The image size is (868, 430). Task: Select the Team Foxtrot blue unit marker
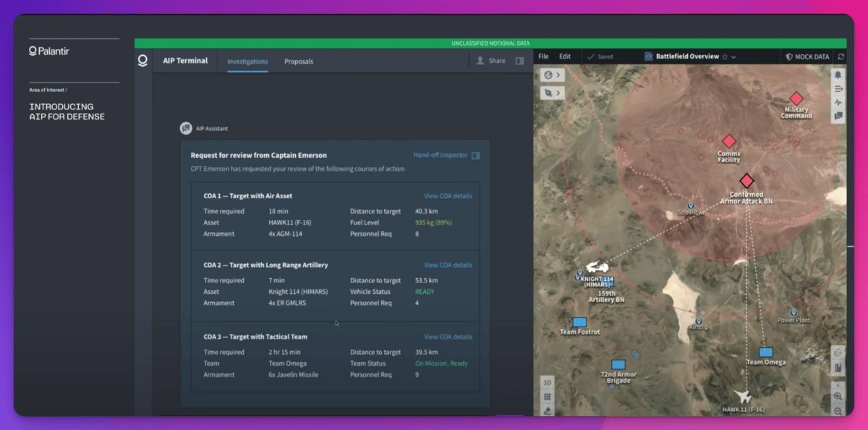coord(579,322)
